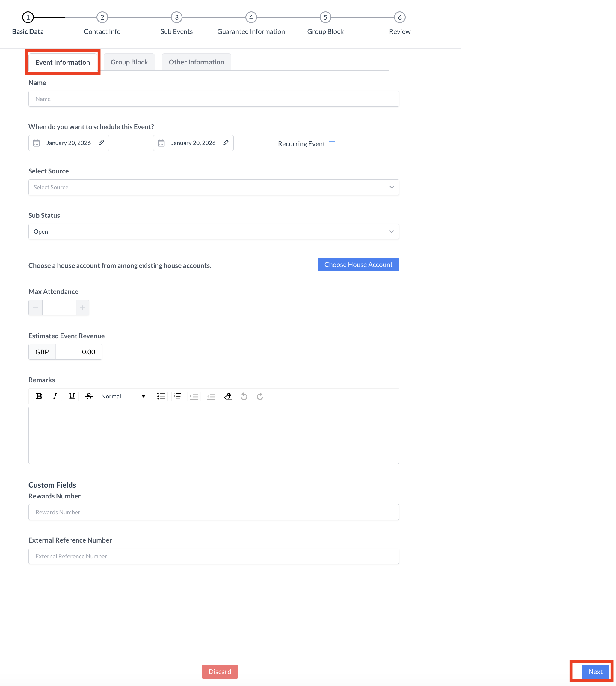Enable the Recurring Event checkbox

332,144
